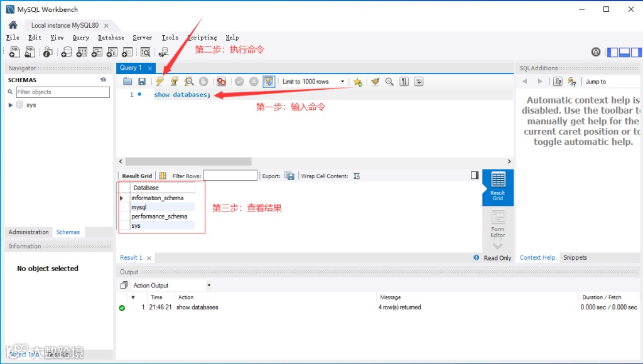Open find panel magnifier icon
Image resolution: width=643 pixels, height=364 pixels.
coord(389,82)
